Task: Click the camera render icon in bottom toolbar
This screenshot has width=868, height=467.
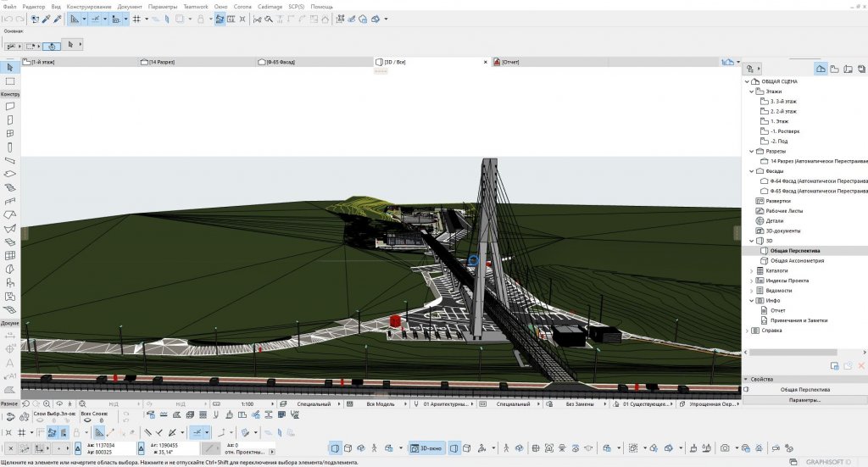Action: coord(725,447)
